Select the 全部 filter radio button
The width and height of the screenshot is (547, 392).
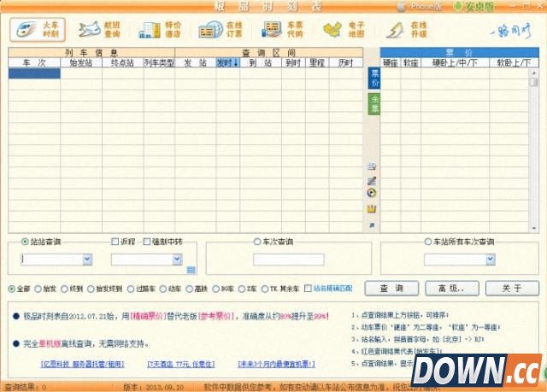point(11,289)
